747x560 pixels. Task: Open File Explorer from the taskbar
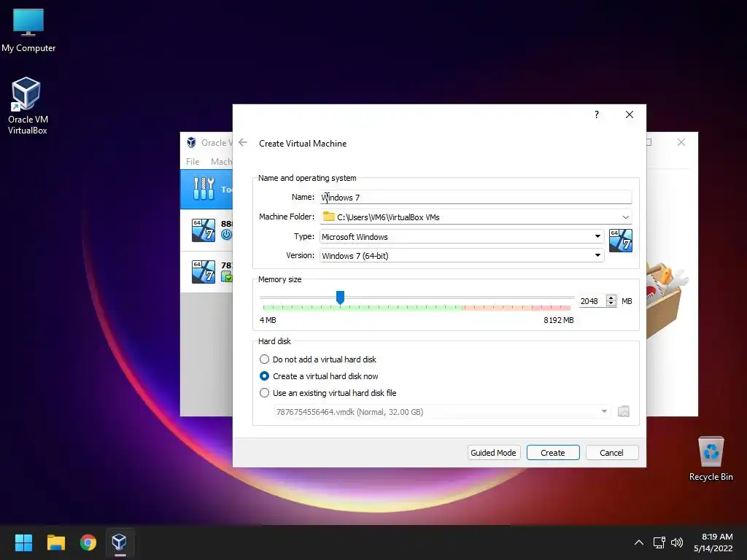pos(55,542)
